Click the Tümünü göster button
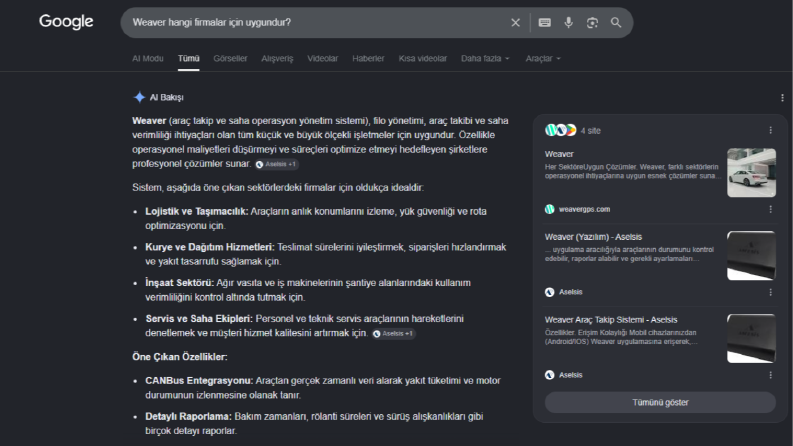This screenshot has width=793, height=446. (x=660, y=403)
